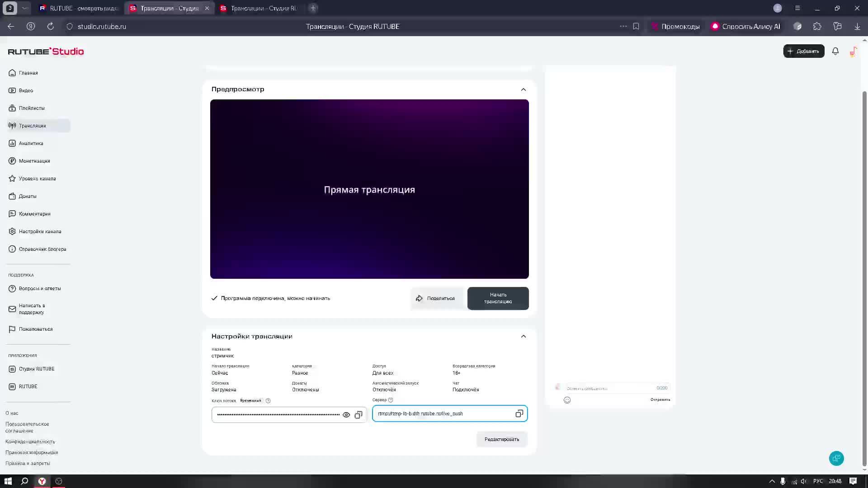Click stream key help icon
Image resolution: width=868 pixels, height=488 pixels.
268,401
